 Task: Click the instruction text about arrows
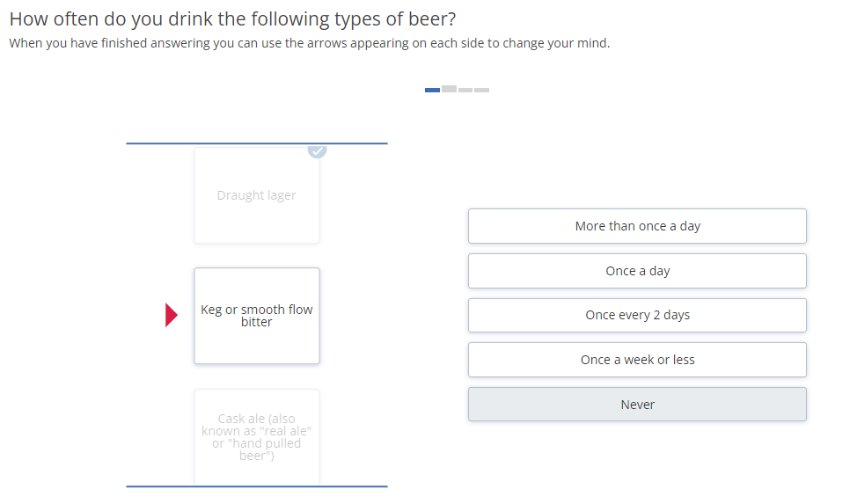point(310,43)
